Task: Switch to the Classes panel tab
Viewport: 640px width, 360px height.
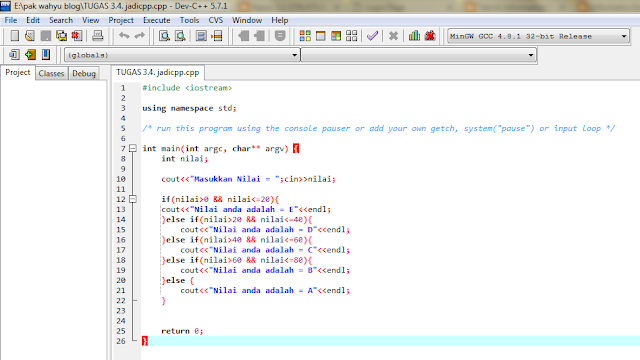Action: click(x=51, y=73)
